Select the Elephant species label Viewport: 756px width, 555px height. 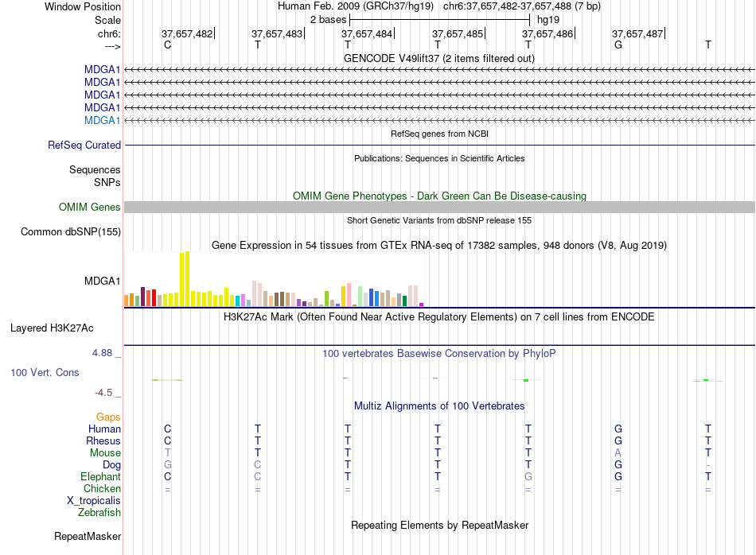[x=101, y=476]
